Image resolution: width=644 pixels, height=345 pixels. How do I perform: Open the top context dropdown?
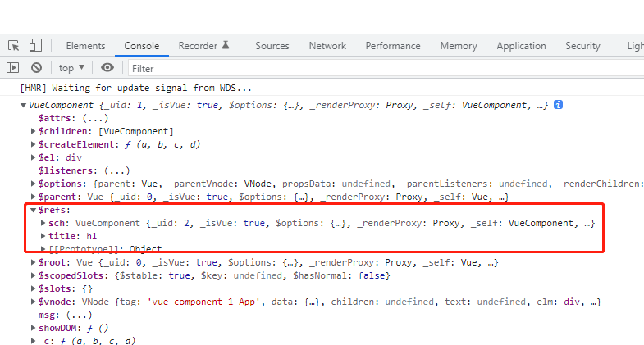[71, 68]
